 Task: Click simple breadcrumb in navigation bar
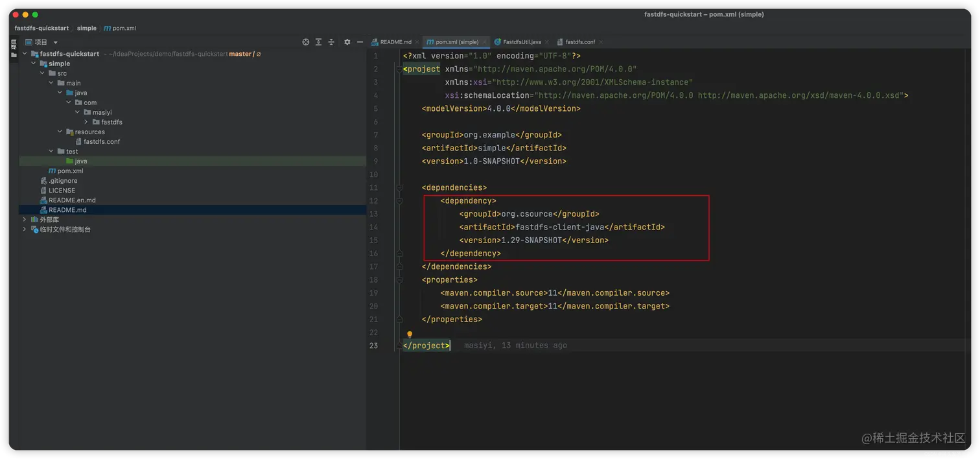[x=87, y=29]
